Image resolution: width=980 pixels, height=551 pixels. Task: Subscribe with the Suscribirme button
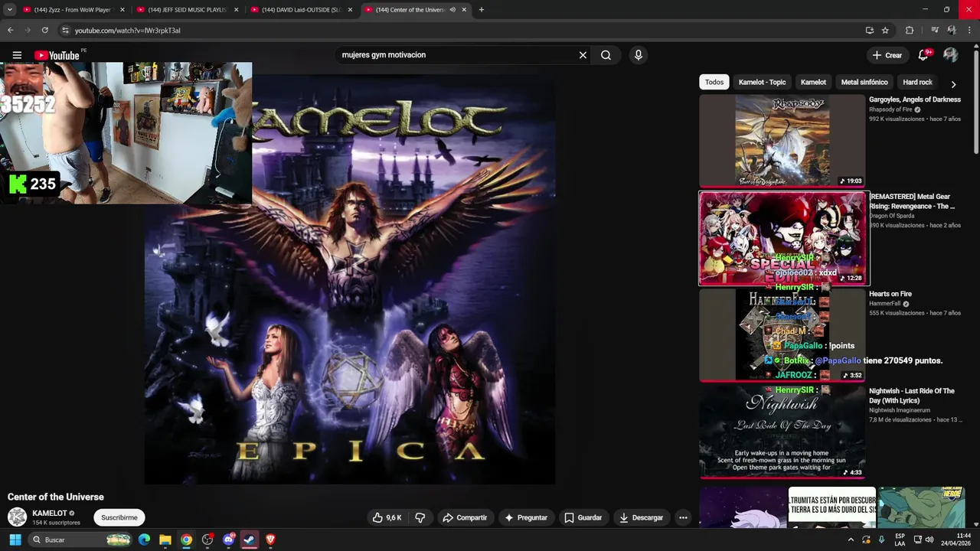click(x=119, y=517)
